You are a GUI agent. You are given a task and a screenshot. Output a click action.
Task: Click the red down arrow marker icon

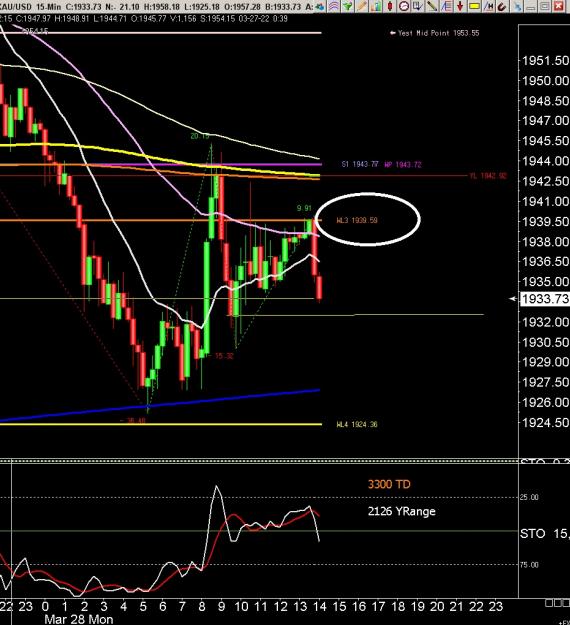(460, 6)
